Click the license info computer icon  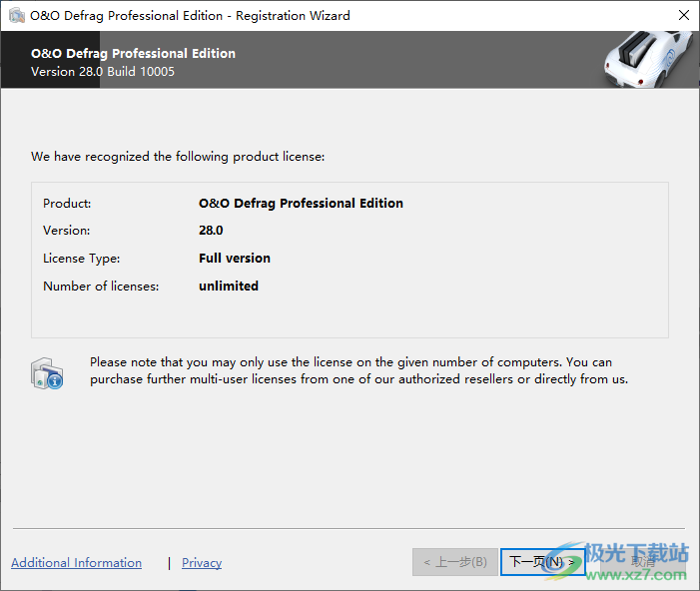[x=46, y=371]
